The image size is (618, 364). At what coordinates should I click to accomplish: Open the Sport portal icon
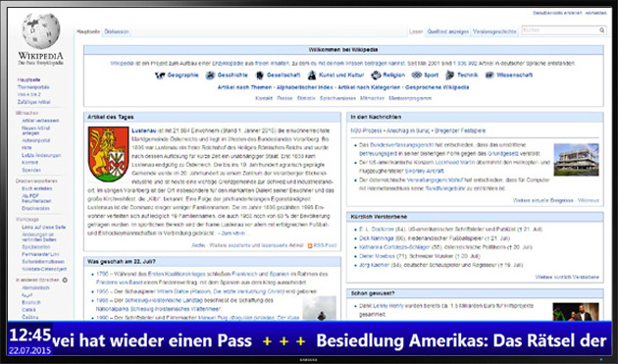tap(417, 75)
